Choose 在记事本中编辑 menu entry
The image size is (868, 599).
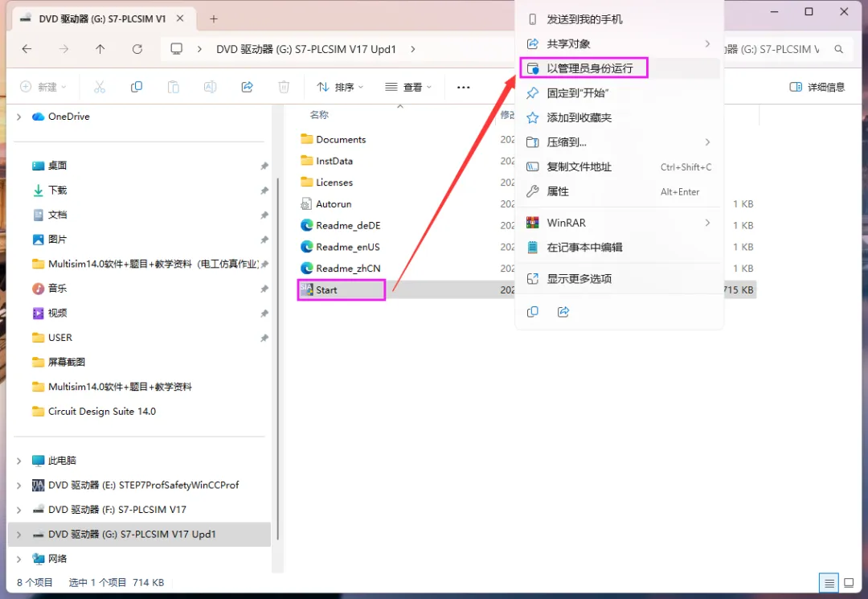pyautogui.click(x=620, y=248)
